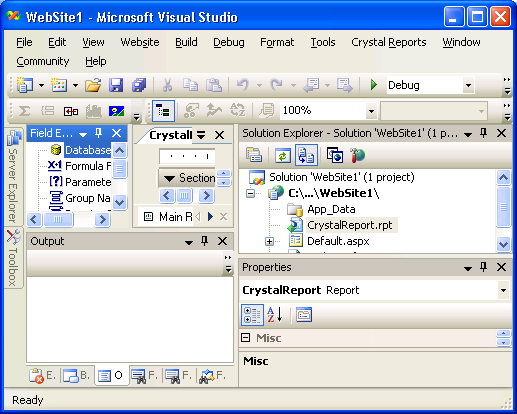Image resolution: width=517 pixels, height=414 pixels.
Task: Click the Add New Item toolbar icon
Action: click(x=59, y=85)
